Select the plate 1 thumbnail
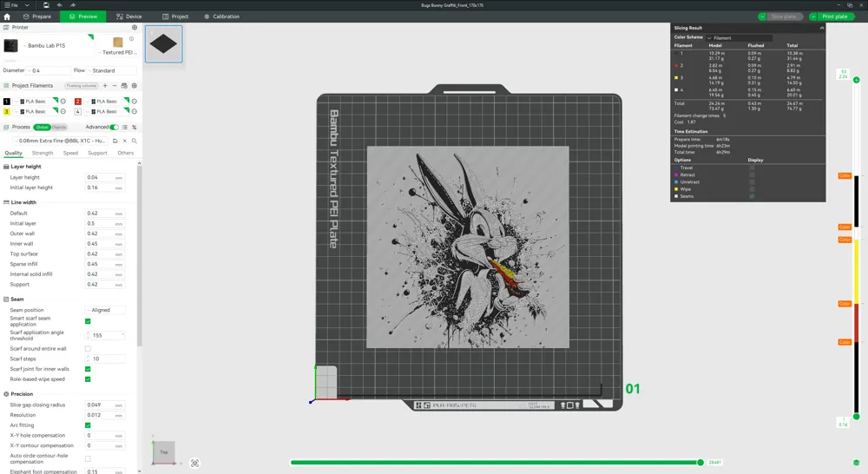The width and height of the screenshot is (868, 474). [x=164, y=43]
